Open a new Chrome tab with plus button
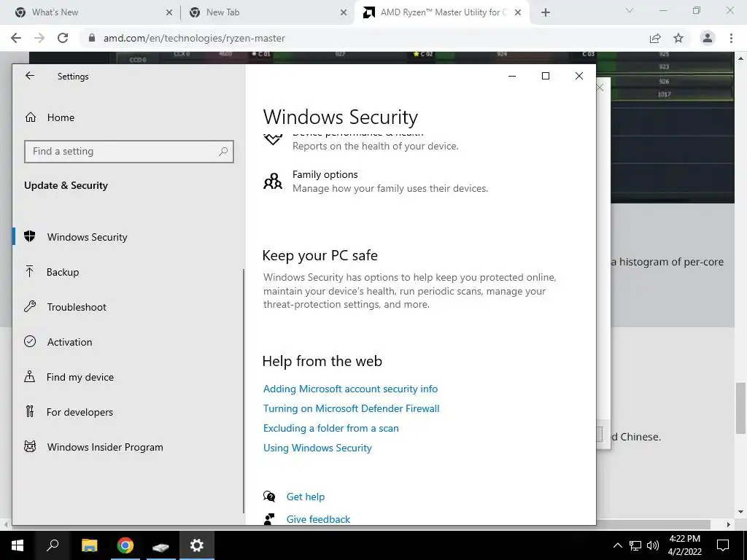 (546, 13)
